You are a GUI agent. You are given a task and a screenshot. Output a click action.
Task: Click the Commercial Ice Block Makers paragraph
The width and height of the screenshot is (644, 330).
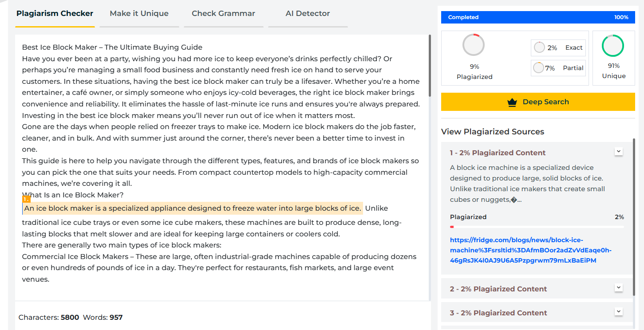219,268
